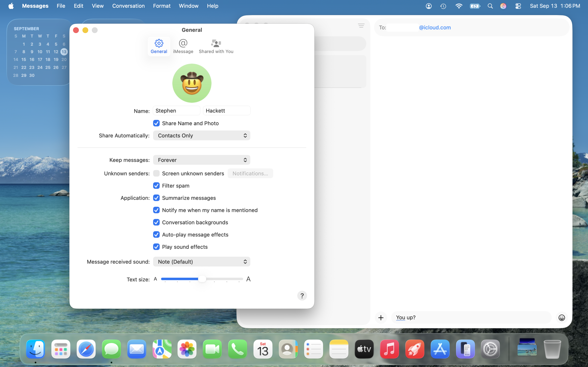Open the plus apps button beside message field

pos(381,317)
